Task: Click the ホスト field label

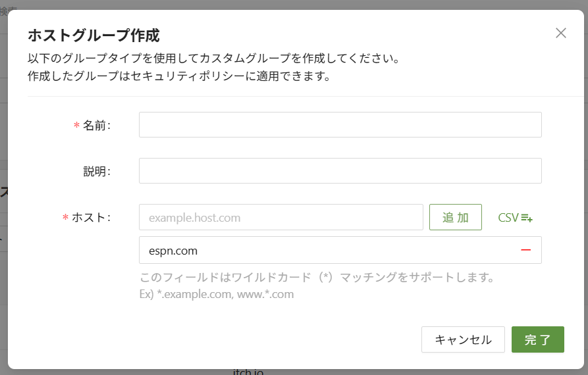Action: [90, 217]
